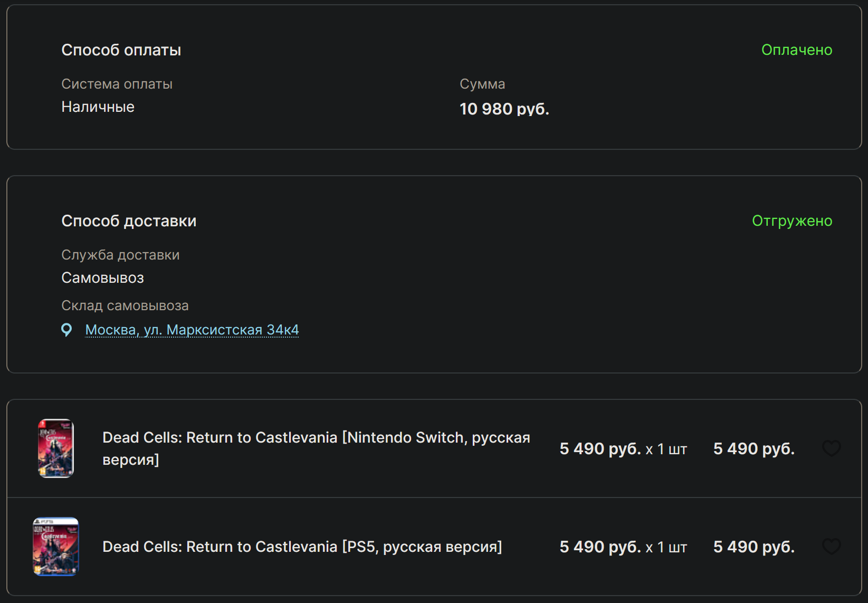The height and width of the screenshot is (603, 868).
Task: Click unit price and quantity of Switch item
Action: pos(623,449)
